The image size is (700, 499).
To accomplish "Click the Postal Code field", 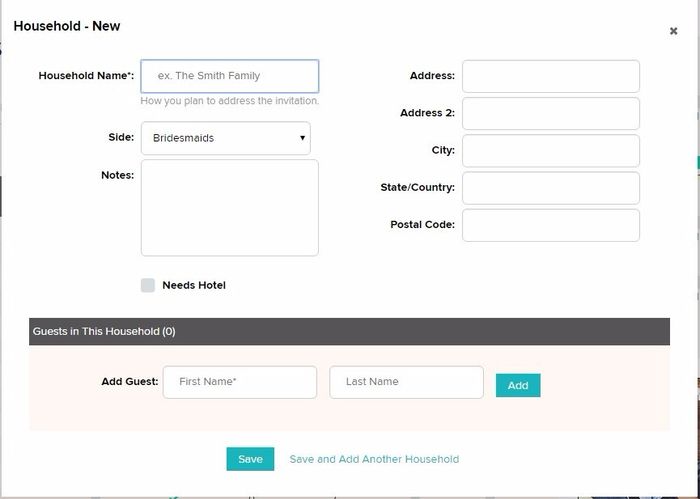I will 550,224.
